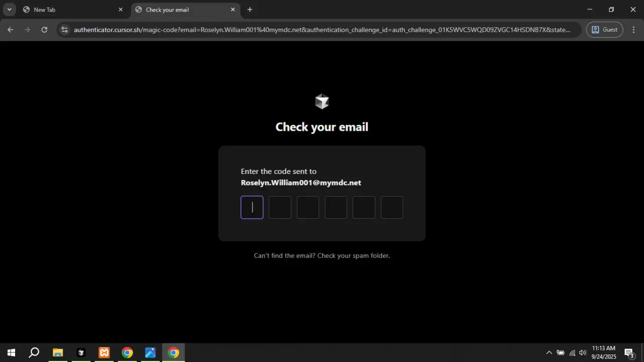This screenshot has width=644, height=362.
Task: Open the network tray icon
Action: pyautogui.click(x=572, y=352)
